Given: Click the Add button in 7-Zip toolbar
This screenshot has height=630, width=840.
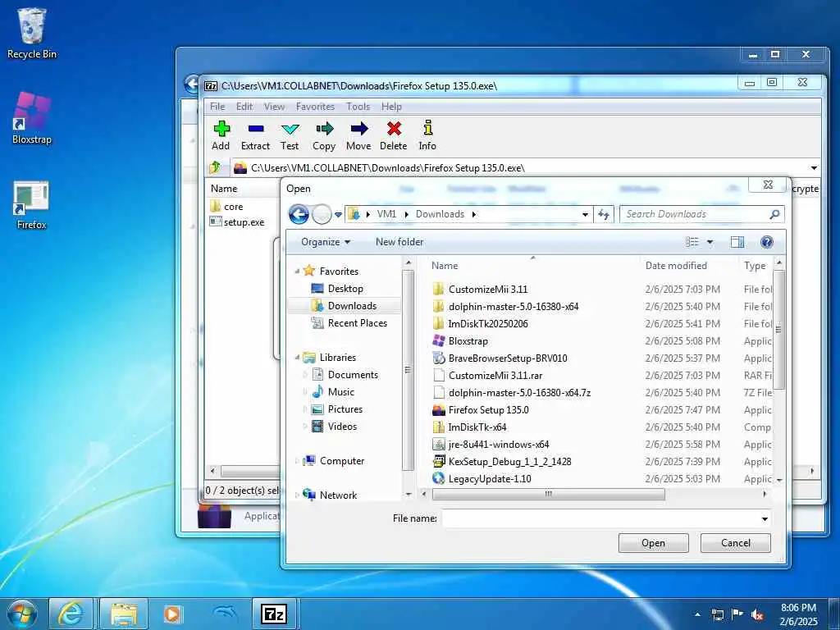Looking at the screenshot, I should tap(221, 135).
